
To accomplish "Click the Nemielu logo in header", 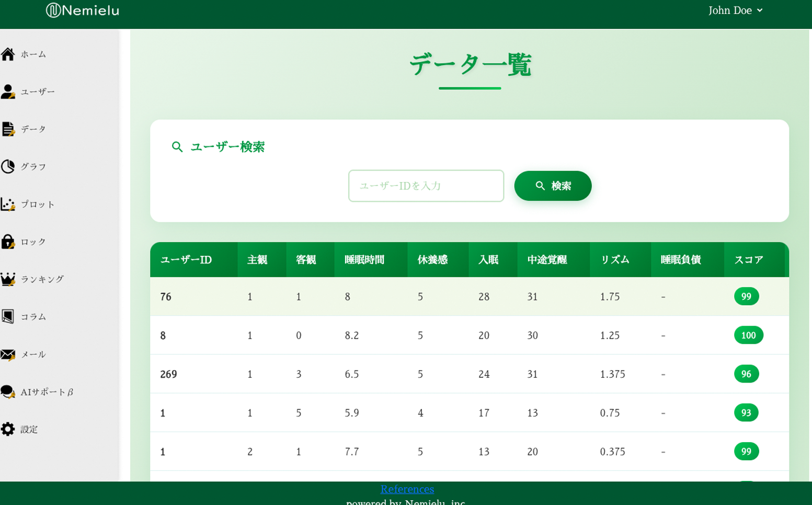I will (83, 10).
